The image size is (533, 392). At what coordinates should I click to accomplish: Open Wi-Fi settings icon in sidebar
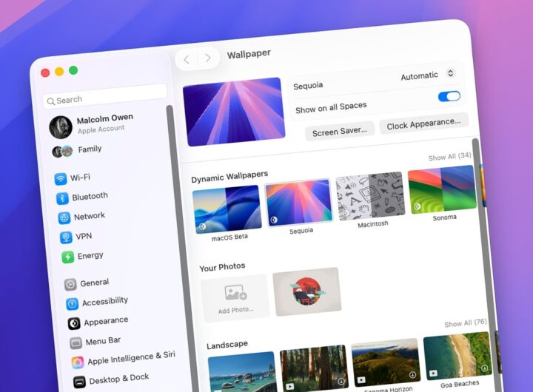point(61,178)
